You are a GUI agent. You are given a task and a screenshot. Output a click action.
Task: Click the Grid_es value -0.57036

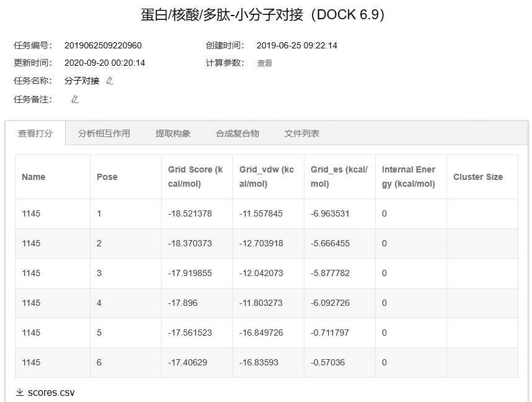coord(327,362)
